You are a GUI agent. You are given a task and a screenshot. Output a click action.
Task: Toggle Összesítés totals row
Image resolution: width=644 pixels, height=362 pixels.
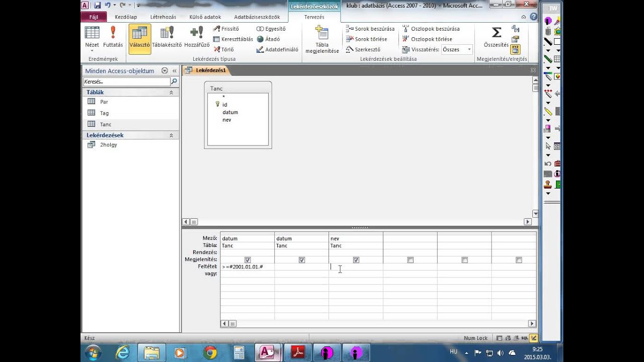[x=496, y=37]
